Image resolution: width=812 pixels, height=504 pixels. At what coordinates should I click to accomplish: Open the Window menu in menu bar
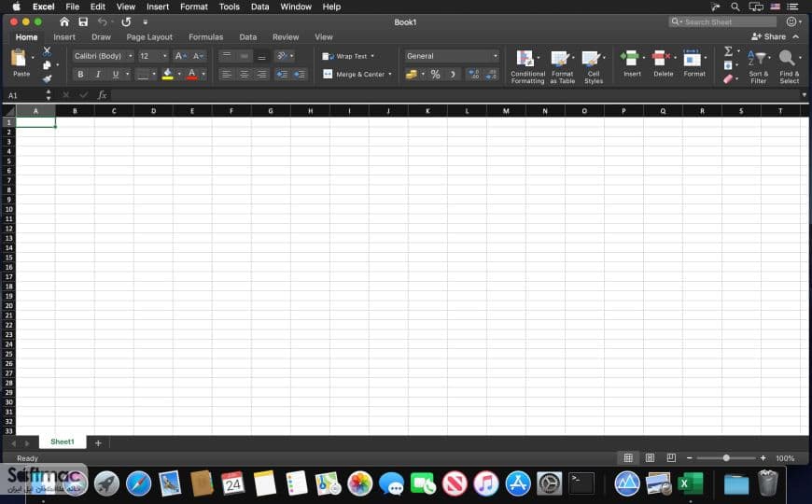[296, 7]
